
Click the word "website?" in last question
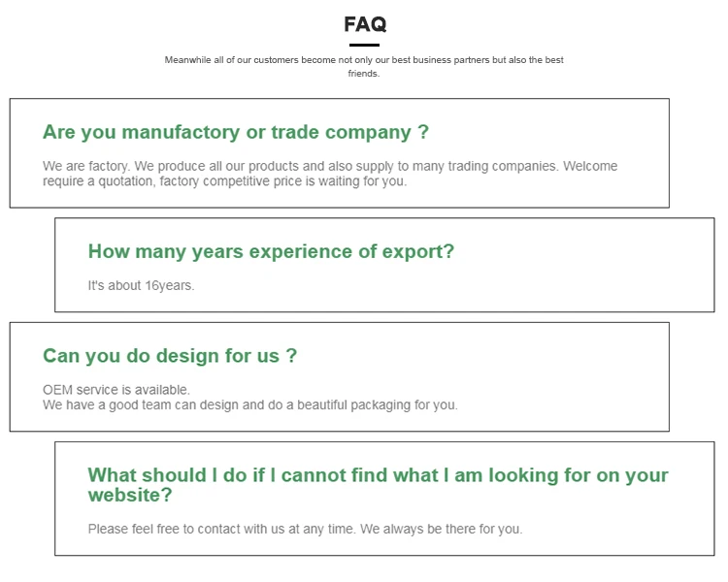point(130,495)
